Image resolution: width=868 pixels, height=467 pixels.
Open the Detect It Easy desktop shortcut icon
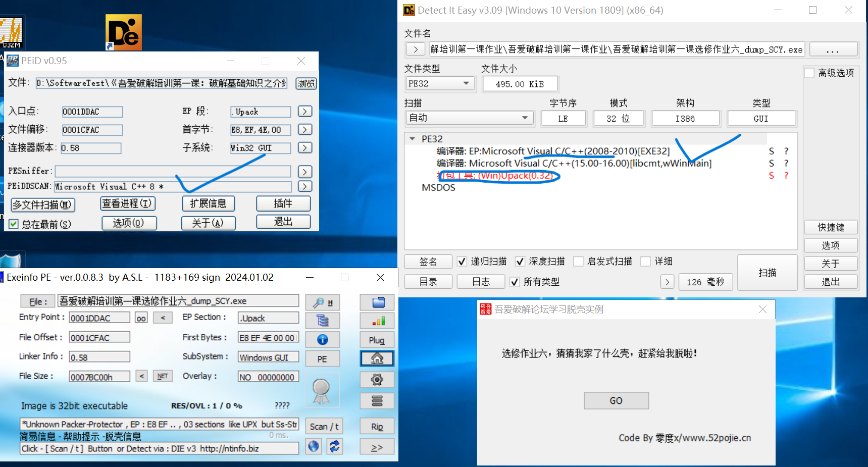(124, 32)
